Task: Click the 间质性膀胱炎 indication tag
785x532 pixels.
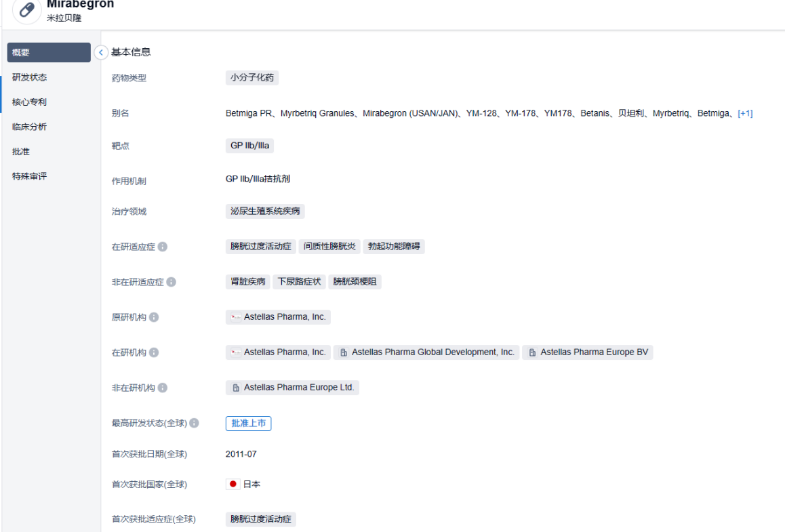Action: click(329, 247)
